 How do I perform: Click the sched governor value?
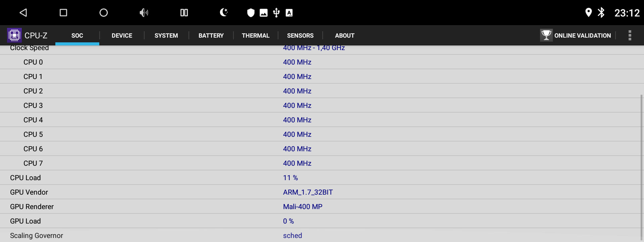(x=292, y=236)
